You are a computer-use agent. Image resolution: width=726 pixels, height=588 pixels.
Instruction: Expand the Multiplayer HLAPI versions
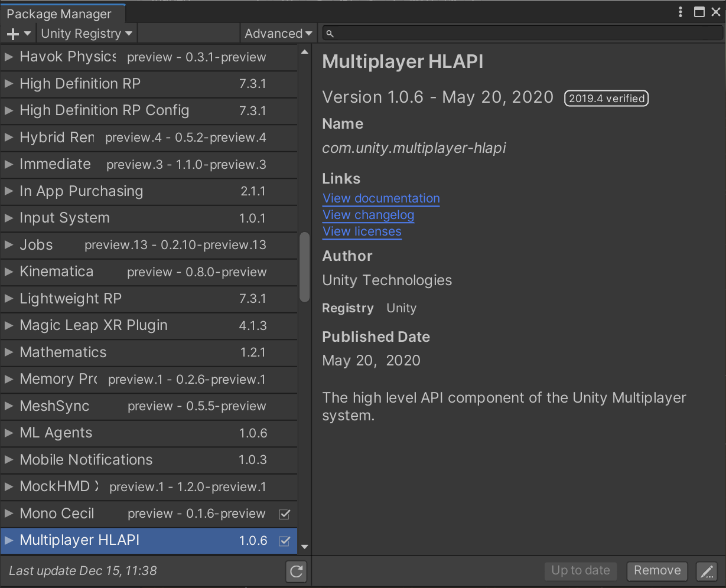[x=9, y=540]
